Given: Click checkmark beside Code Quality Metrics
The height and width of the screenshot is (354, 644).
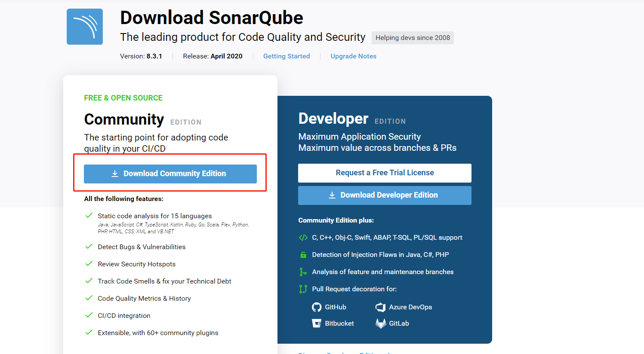Looking at the screenshot, I should coord(89,298).
